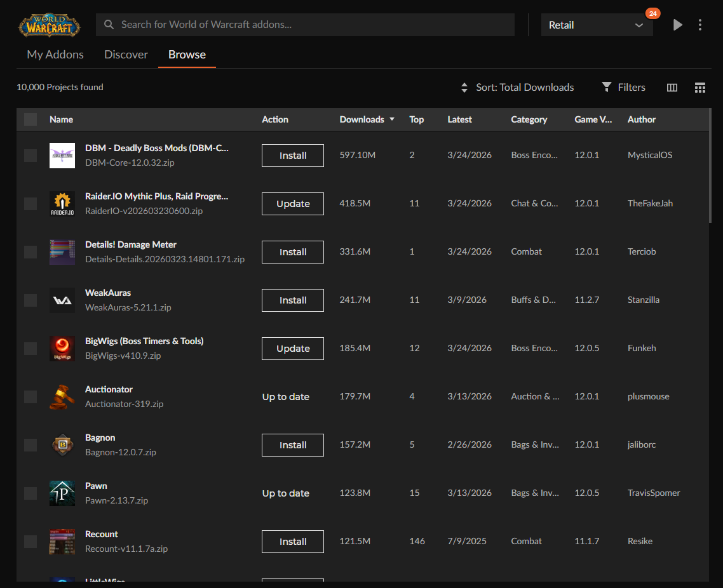This screenshot has width=723, height=588.
Task: Click the Action column header
Action: click(275, 119)
